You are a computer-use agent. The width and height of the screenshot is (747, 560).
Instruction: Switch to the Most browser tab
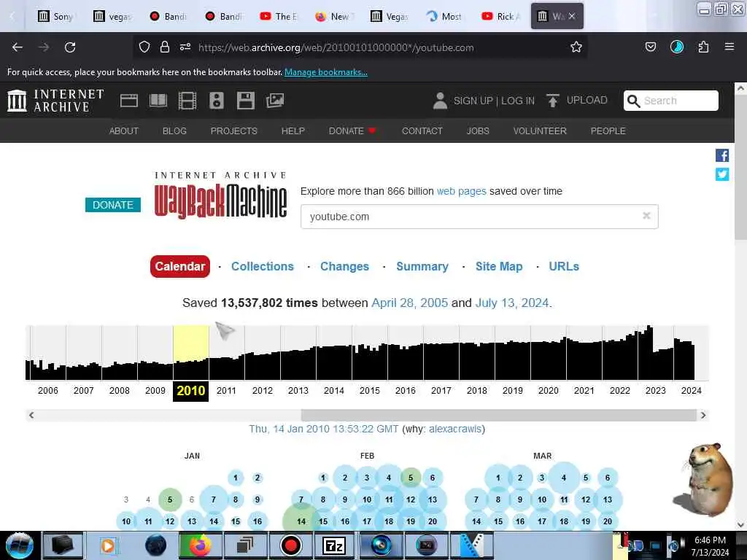click(x=444, y=16)
